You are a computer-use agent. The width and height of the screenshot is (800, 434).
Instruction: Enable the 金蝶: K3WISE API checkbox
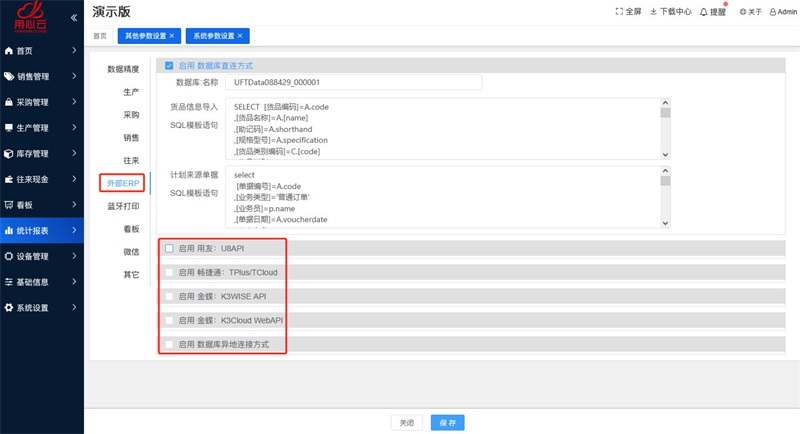click(169, 296)
